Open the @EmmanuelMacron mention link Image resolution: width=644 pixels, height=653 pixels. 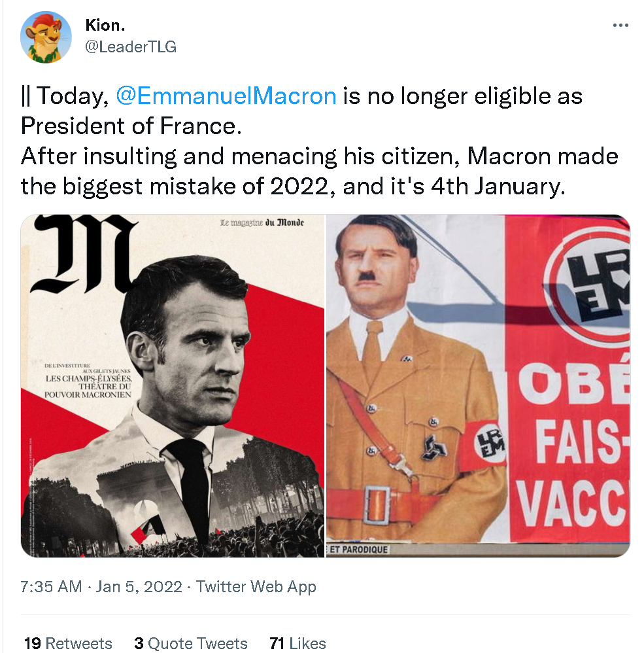(226, 96)
